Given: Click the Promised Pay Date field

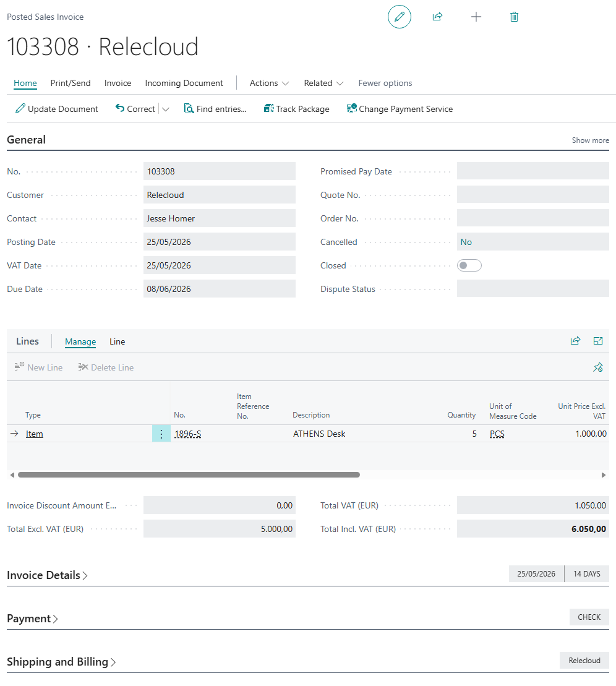Looking at the screenshot, I should pos(533,171).
